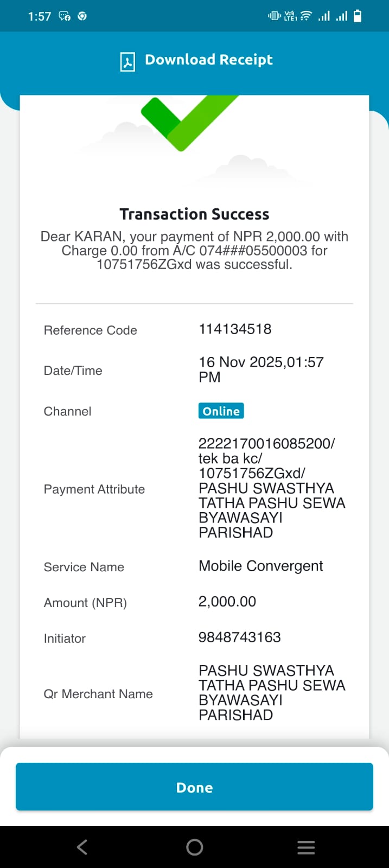Tap the Online channel badge

coord(221,411)
